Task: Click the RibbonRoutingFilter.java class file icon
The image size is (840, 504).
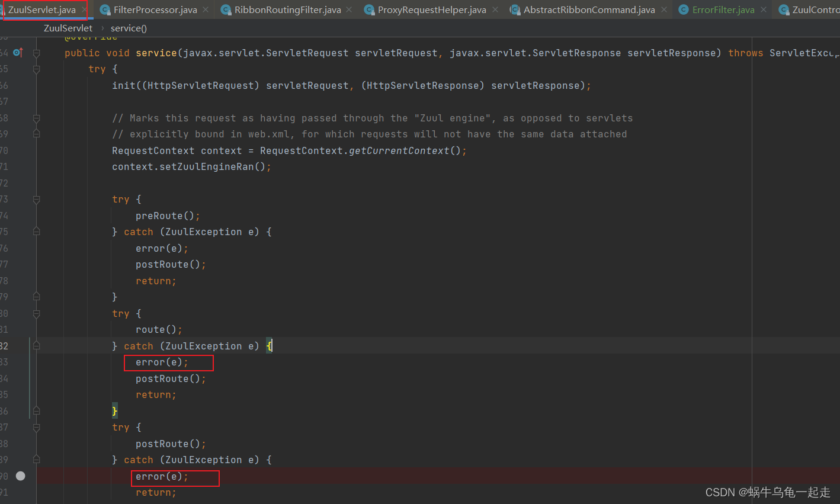Action: [226, 10]
